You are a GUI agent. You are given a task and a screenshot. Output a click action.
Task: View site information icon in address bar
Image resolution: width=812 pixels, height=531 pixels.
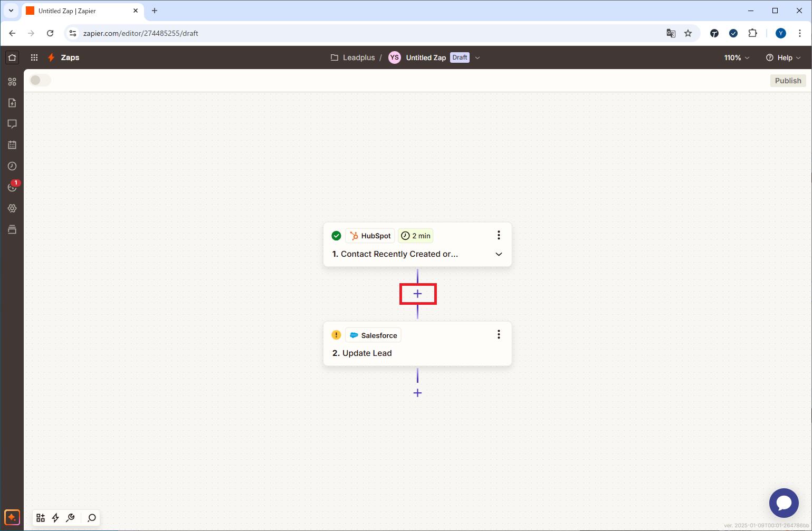[x=73, y=33]
